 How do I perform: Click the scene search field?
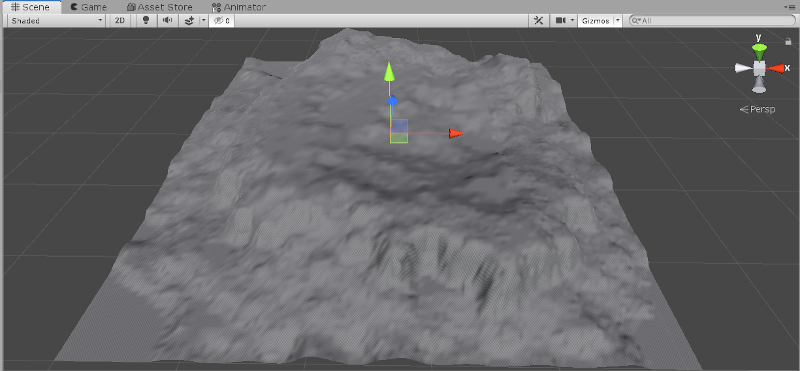point(712,20)
